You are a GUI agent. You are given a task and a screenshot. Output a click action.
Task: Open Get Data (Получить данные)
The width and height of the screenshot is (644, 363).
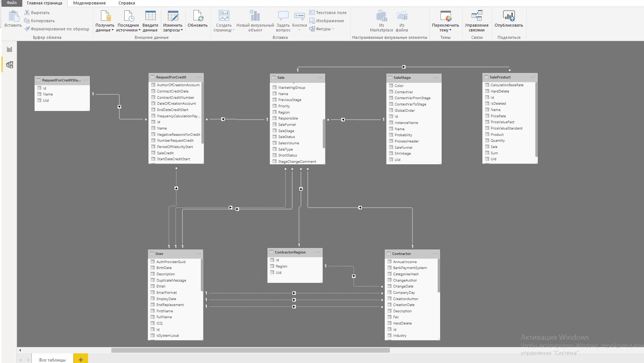[105, 21]
